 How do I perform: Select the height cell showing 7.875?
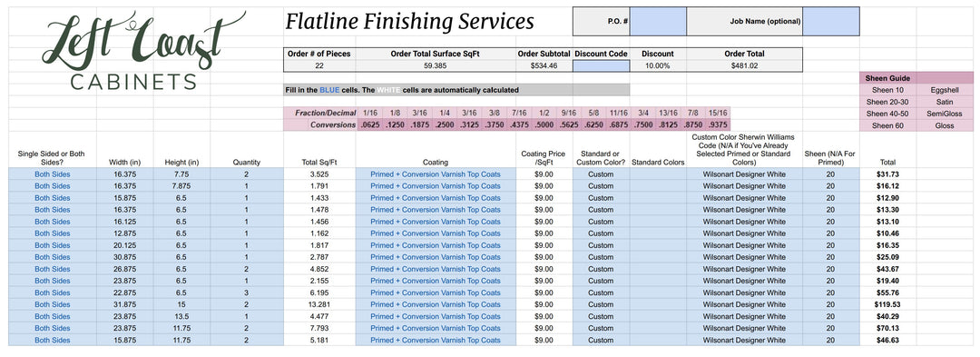point(181,186)
